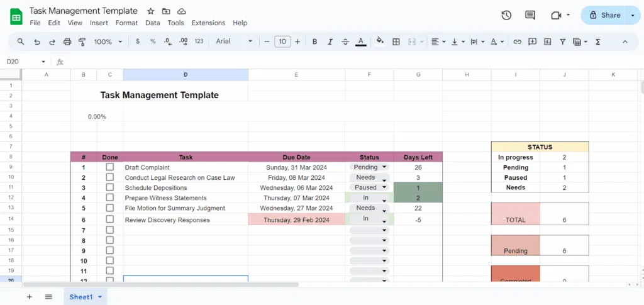Open the search the menus magnifier tool
Viewport: 644px width, 305px height.
(x=21, y=42)
